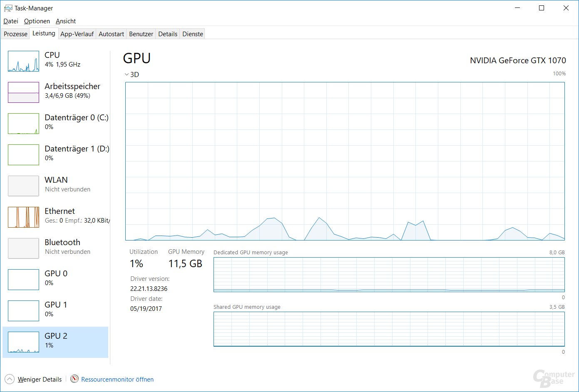
Task: Click the Shared GPU memory usage graph
Action: pyautogui.click(x=389, y=329)
